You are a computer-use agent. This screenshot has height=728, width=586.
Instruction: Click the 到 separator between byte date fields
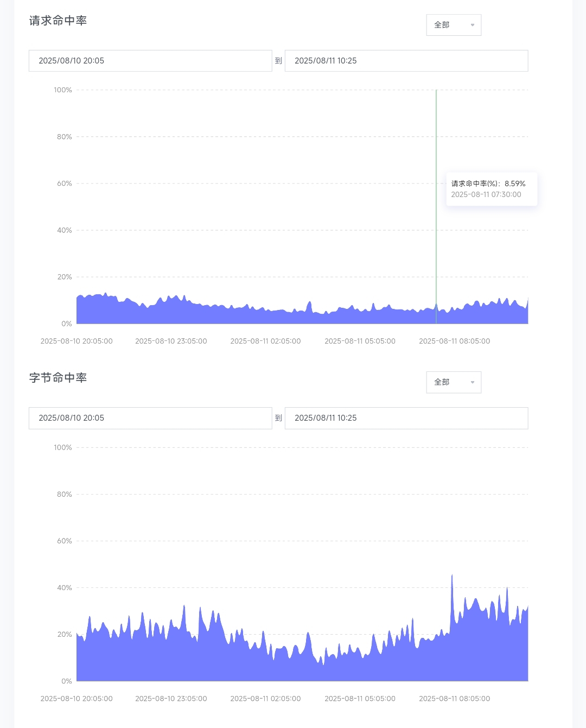pyautogui.click(x=278, y=418)
